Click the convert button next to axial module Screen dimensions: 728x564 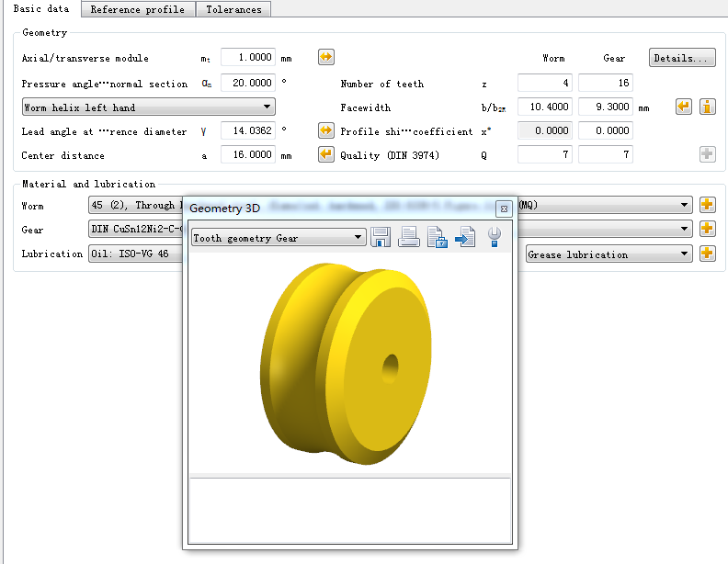point(326,57)
